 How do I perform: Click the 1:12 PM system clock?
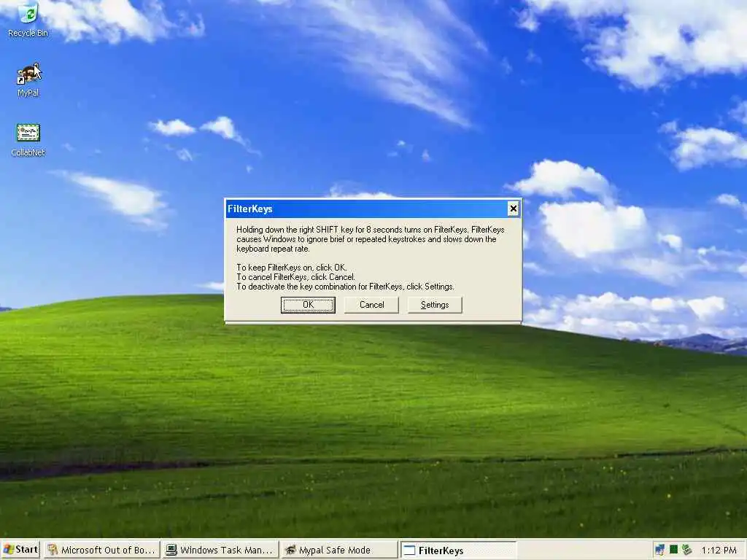pyautogui.click(x=719, y=550)
